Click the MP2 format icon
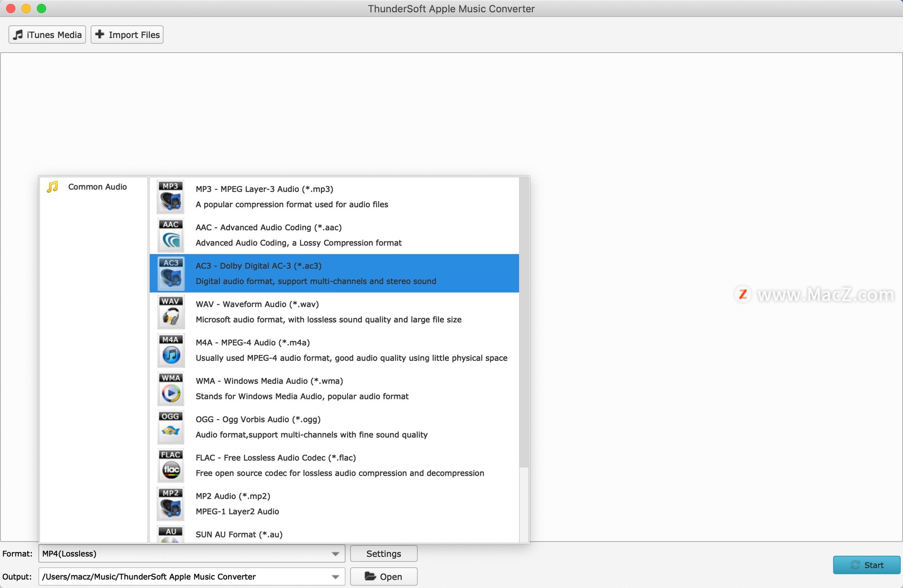 click(170, 504)
